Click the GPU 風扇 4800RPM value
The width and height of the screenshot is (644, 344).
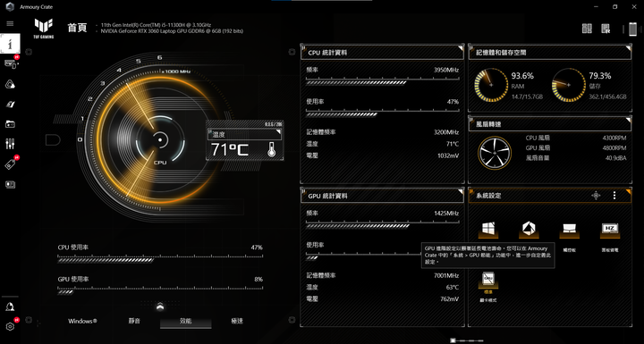pyautogui.click(x=614, y=148)
